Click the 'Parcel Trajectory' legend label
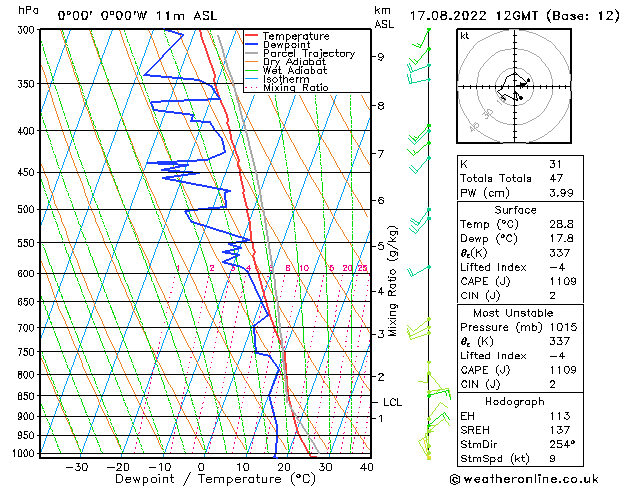Image resolution: width=629 pixels, height=486 pixels. click(309, 53)
